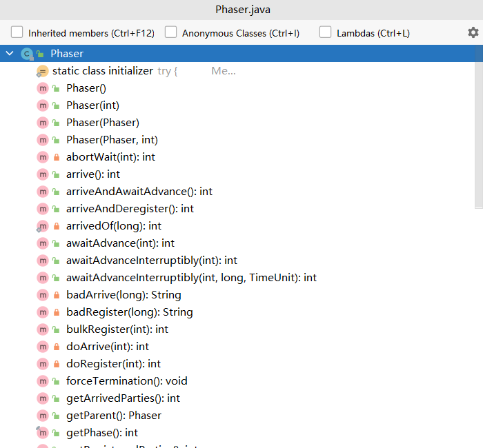Click the method icon of doRegister(int)
483x448 pixels.
coord(43,364)
